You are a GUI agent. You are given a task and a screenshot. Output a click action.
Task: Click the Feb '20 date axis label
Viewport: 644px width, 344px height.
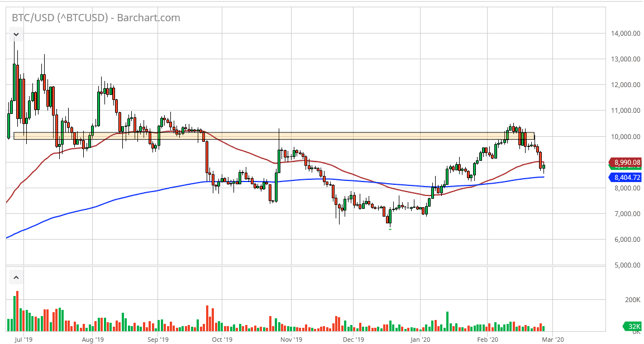[488, 339]
